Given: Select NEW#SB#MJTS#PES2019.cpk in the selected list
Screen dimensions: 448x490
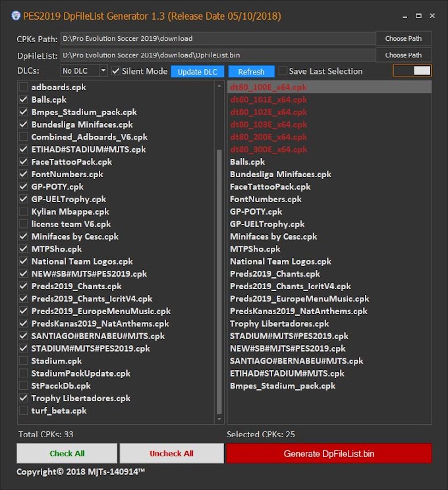Looking at the screenshot, I should [x=329, y=348].
